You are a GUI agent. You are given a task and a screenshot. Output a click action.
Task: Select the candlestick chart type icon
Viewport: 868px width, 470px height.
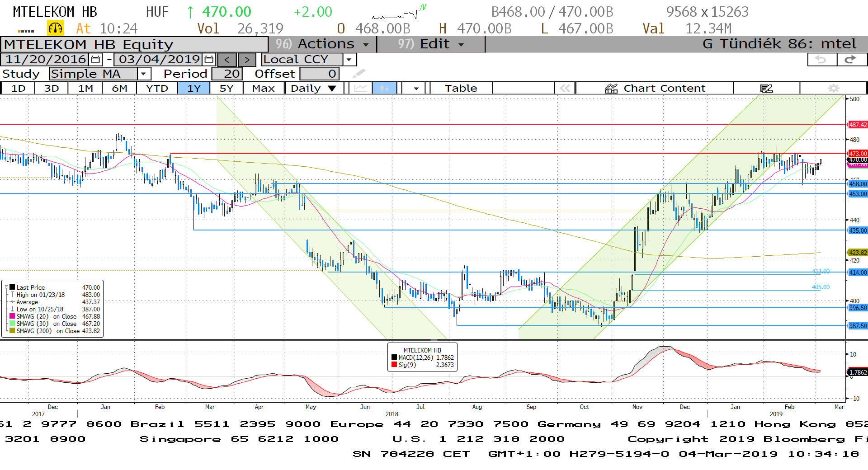pos(384,88)
